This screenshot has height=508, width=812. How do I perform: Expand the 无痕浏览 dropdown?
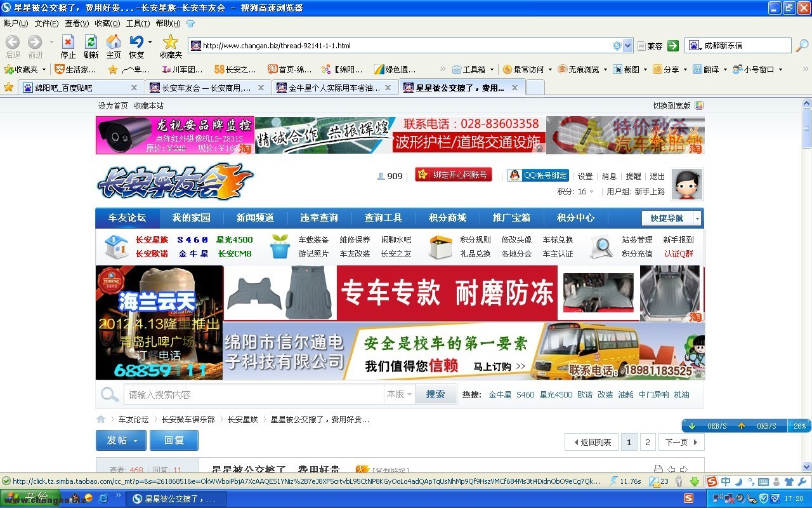[x=605, y=69]
